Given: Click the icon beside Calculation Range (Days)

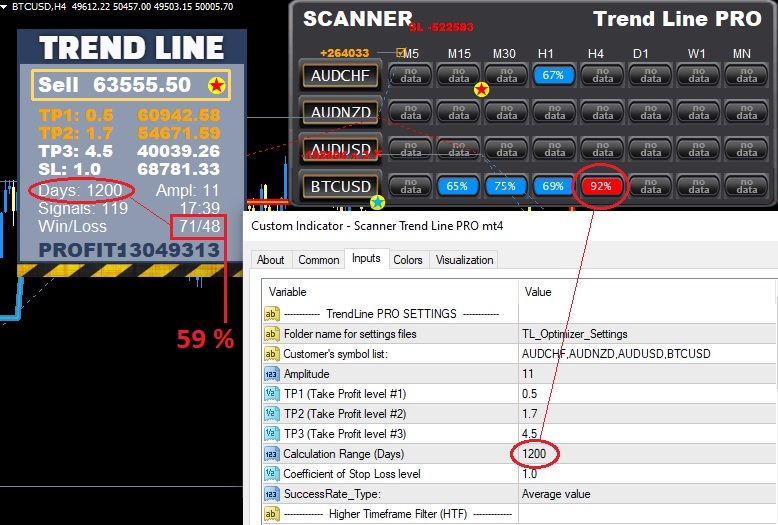Looking at the screenshot, I should [x=271, y=454].
